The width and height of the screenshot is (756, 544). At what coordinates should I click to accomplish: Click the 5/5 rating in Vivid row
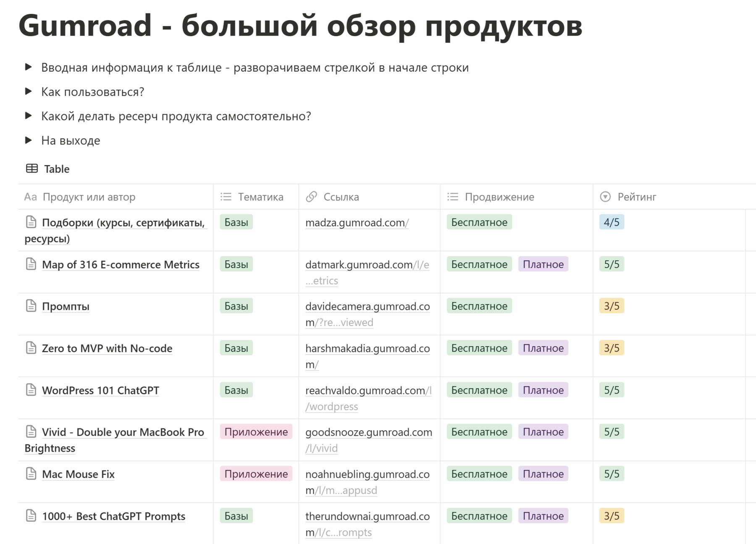click(x=612, y=432)
